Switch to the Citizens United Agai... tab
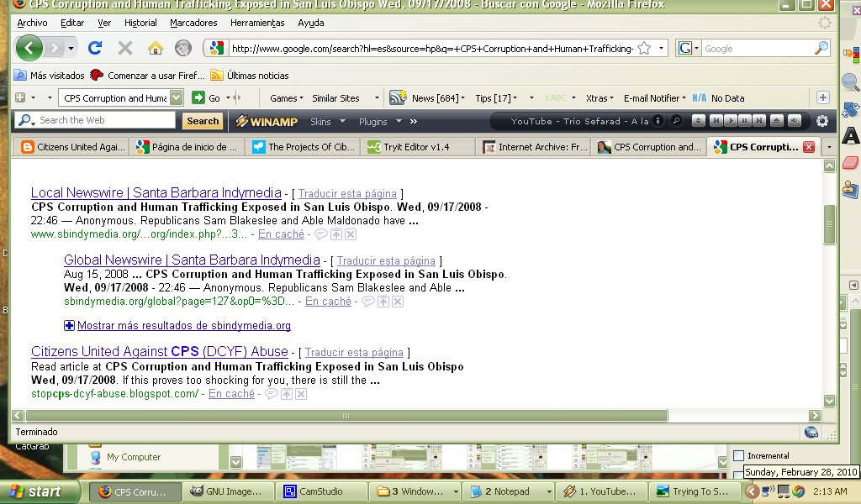Image resolution: width=861 pixels, height=504 pixels. (72, 146)
